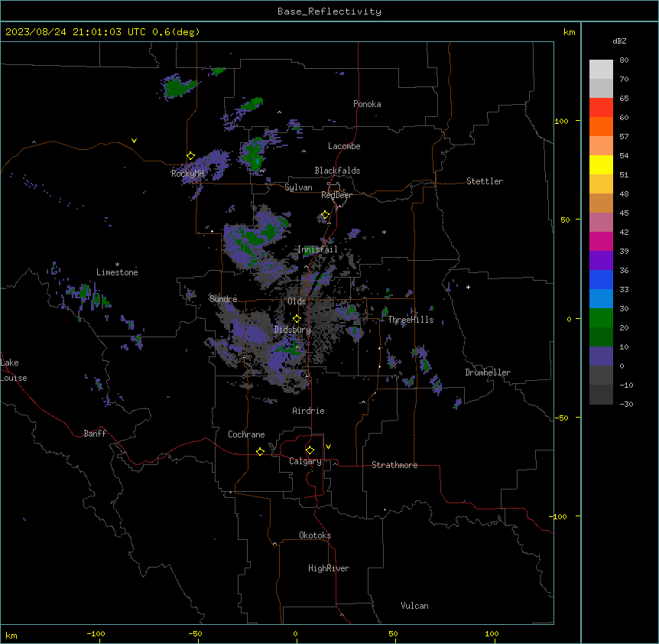Click the yellow diamond marker below Cochrane
The height and width of the screenshot is (644, 659).
coord(260,451)
